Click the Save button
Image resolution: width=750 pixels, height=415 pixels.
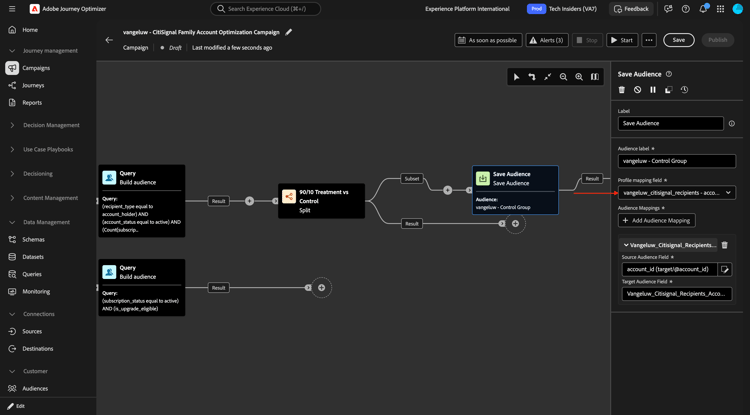(679, 40)
